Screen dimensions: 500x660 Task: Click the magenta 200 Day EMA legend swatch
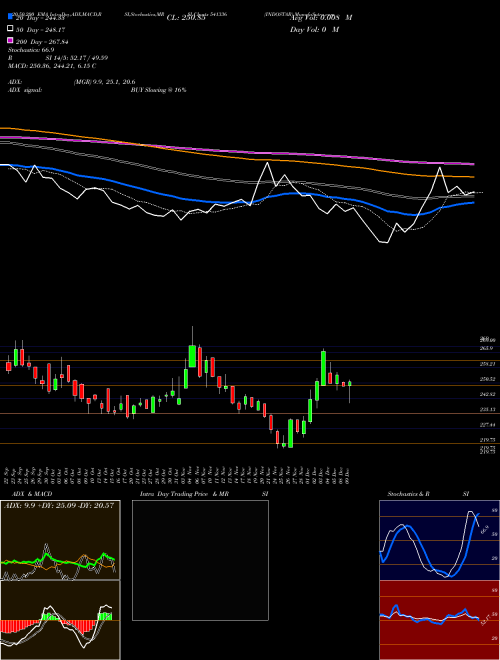click(10, 41)
